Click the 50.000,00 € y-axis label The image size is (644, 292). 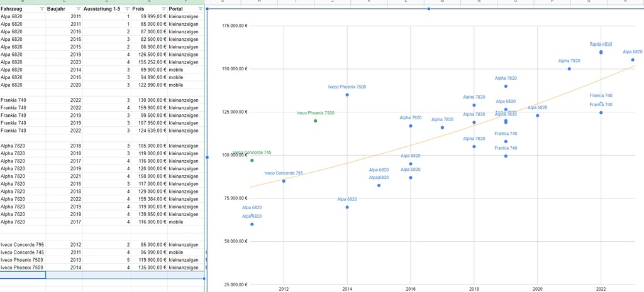click(x=236, y=241)
